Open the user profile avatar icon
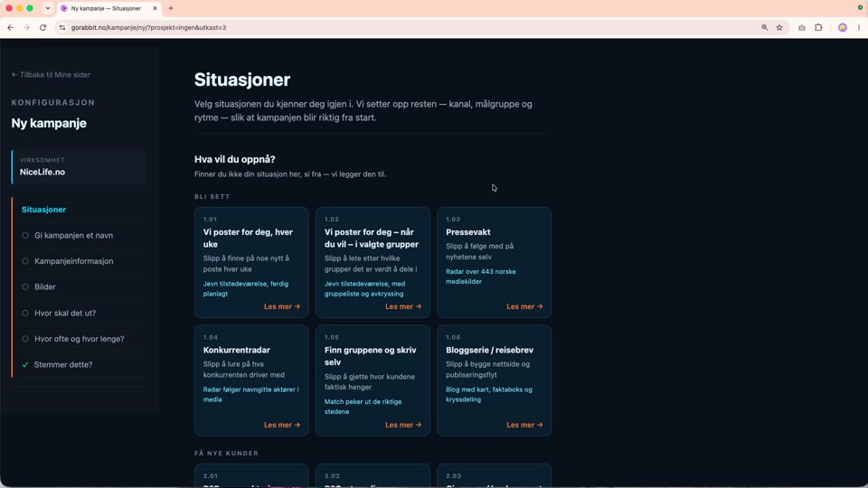868x488 pixels. tap(842, 28)
